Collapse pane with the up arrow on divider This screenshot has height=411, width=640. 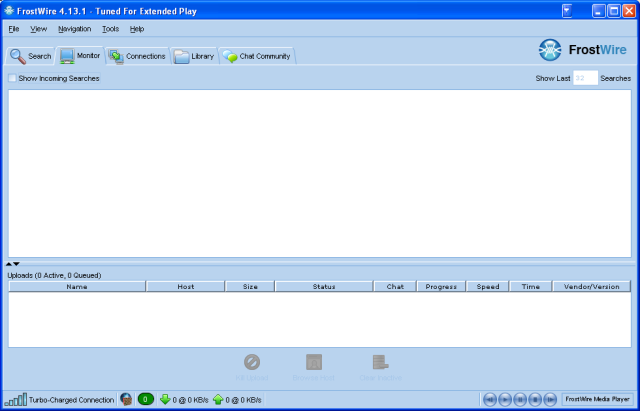9,264
